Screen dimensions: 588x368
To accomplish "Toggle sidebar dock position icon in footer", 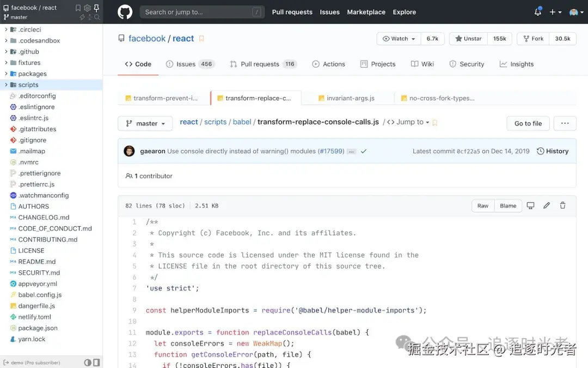I will click(x=96, y=363).
